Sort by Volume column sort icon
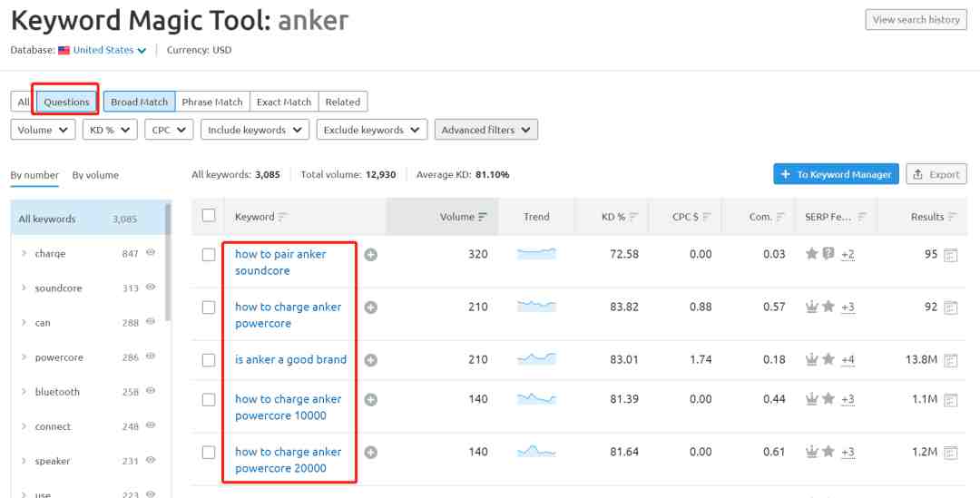This screenshot has height=498, width=980. pyautogui.click(x=483, y=217)
